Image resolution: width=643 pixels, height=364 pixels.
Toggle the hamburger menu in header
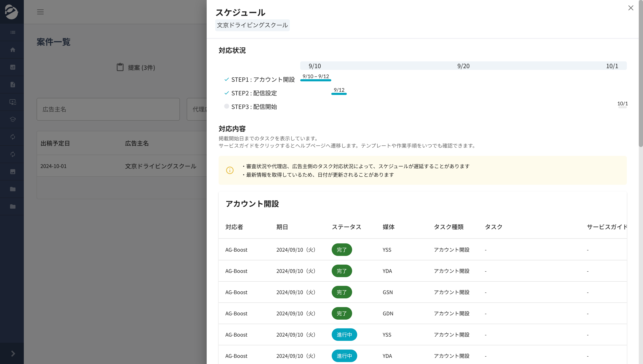[x=40, y=12]
